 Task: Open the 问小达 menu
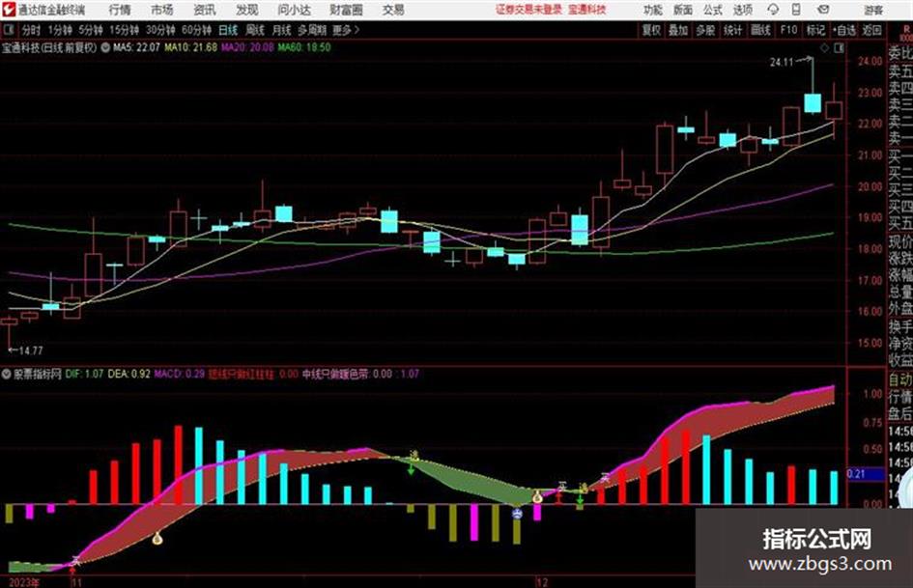point(294,10)
